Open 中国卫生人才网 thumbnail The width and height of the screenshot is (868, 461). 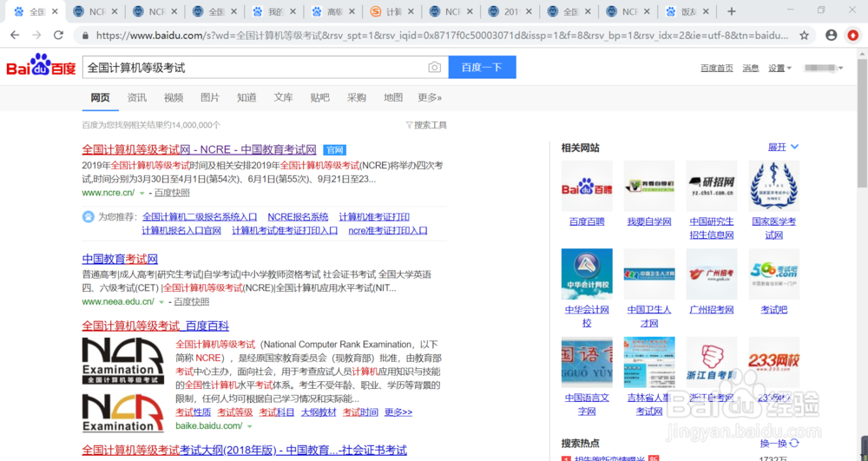[649, 274]
